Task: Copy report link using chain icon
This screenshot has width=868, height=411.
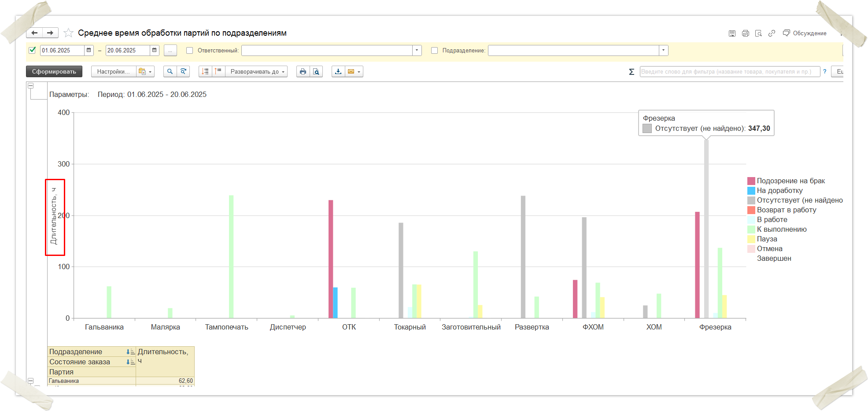Action: (772, 33)
